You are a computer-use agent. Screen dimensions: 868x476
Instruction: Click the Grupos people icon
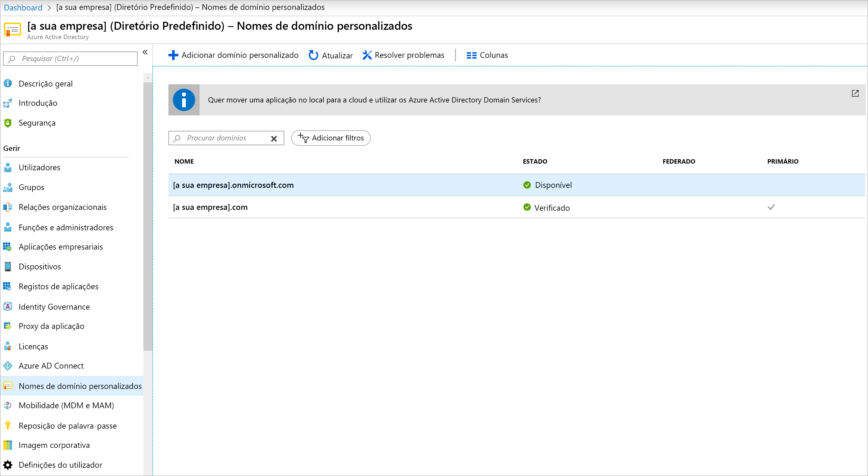coord(8,187)
